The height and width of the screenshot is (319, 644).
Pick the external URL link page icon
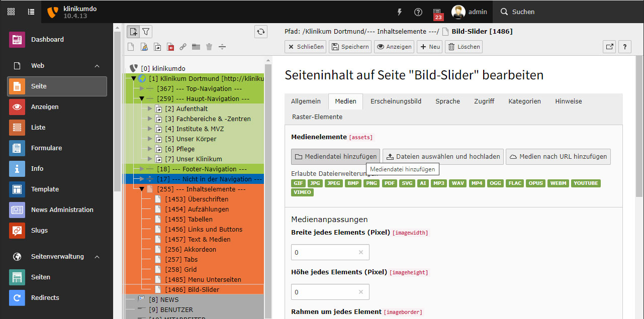click(x=183, y=47)
